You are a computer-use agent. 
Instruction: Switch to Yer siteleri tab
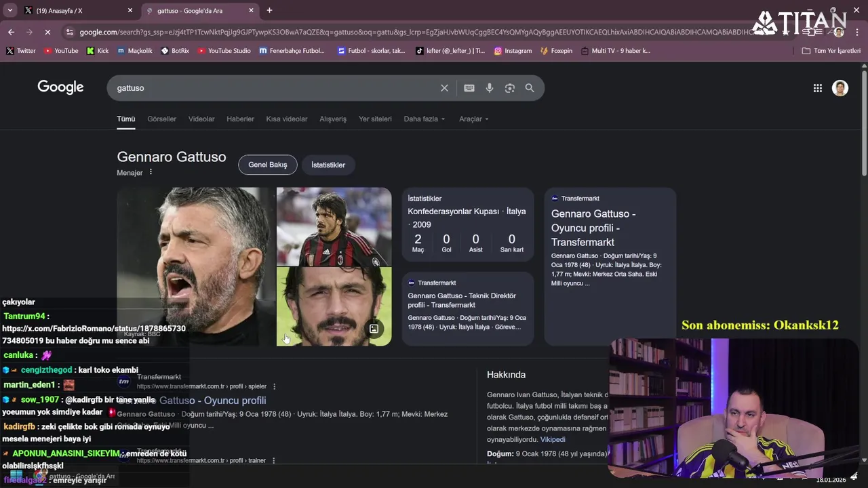click(375, 119)
